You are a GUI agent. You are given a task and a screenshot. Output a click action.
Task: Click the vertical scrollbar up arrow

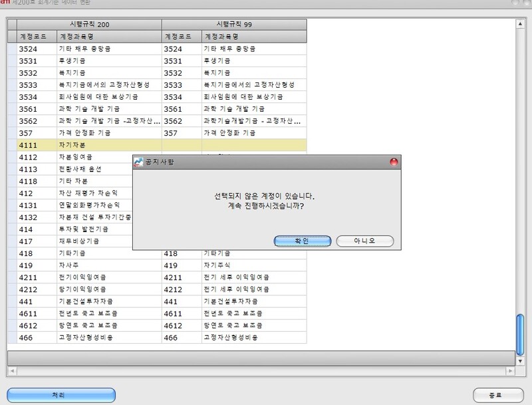(x=521, y=24)
